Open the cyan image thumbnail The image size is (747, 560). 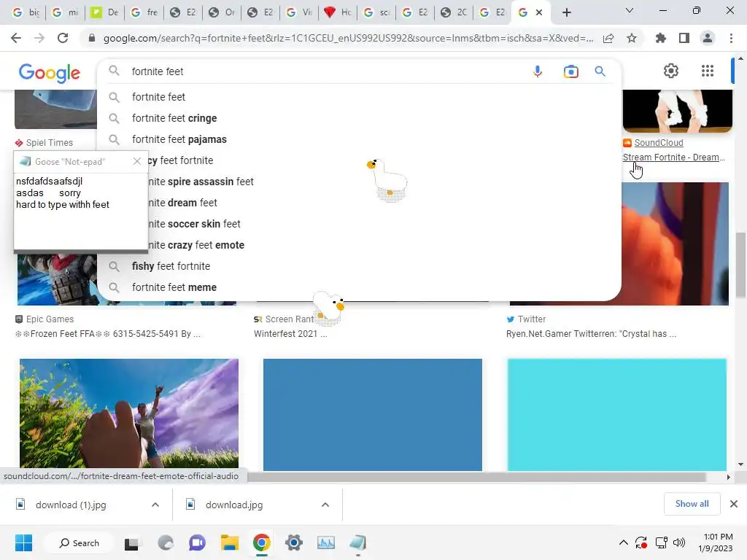click(617, 414)
